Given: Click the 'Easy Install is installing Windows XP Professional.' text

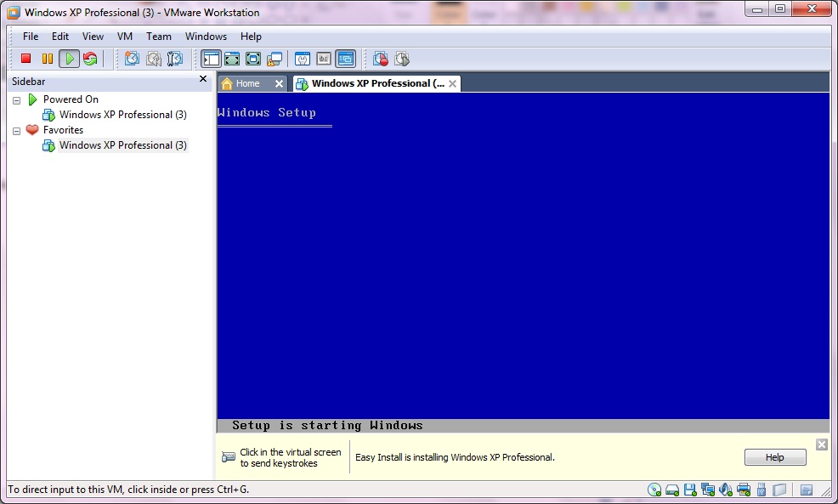Looking at the screenshot, I should coord(455,457).
